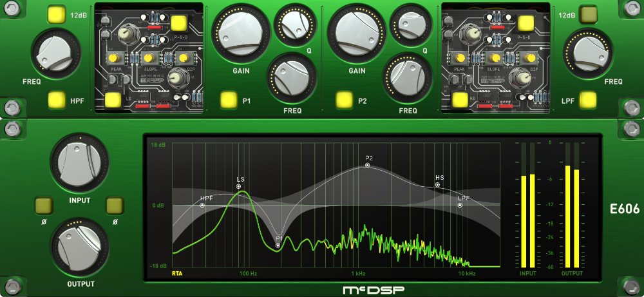The width and height of the screenshot is (644, 297).
Task: Disable the LPF low-pass filter button
Action: tap(589, 100)
